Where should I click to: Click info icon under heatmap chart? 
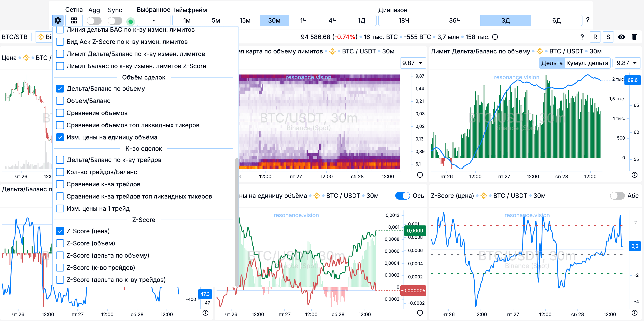420,175
